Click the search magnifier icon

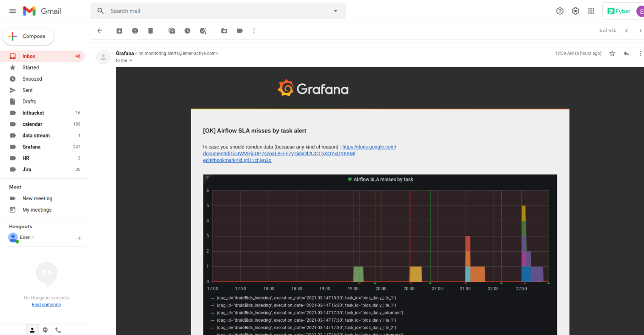100,11
